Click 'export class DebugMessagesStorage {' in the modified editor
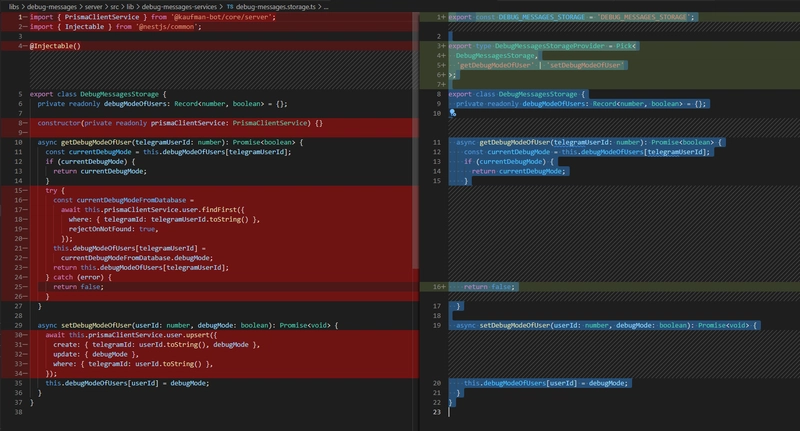The width and height of the screenshot is (800, 431). pyautogui.click(x=517, y=94)
